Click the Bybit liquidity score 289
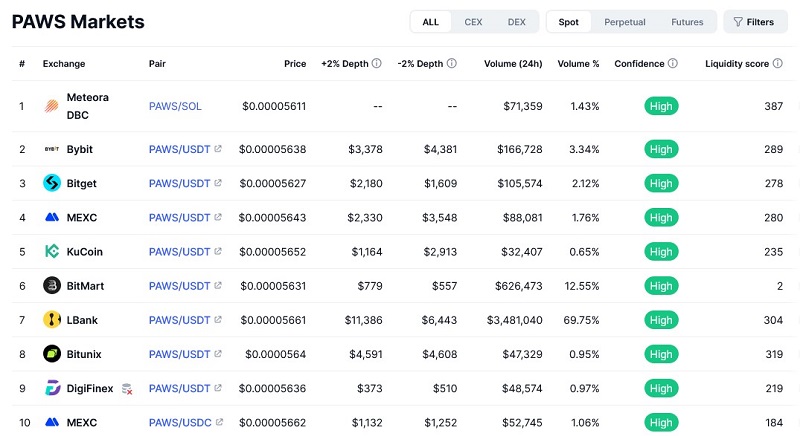Image resolution: width=800 pixels, height=436 pixels. pyautogui.click(x=773, y=149)
